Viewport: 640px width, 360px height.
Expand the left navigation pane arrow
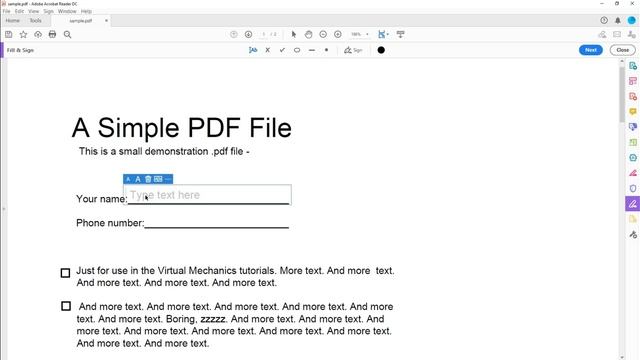4,209
